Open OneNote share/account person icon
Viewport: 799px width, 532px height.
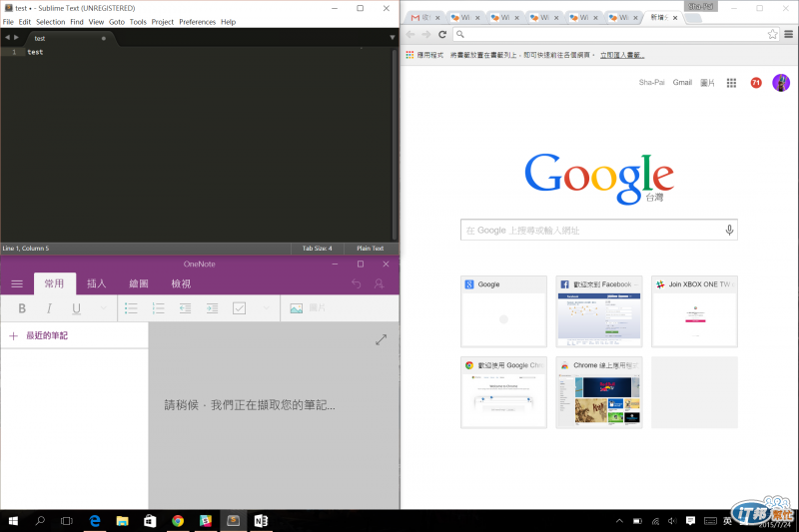coord(379,283)
